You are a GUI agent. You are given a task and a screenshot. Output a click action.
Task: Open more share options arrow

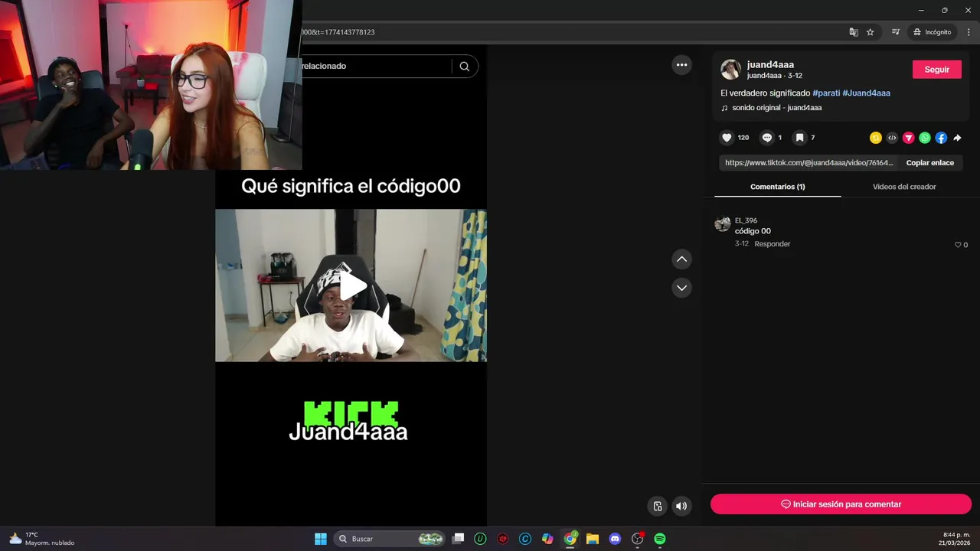coord(957,138)
